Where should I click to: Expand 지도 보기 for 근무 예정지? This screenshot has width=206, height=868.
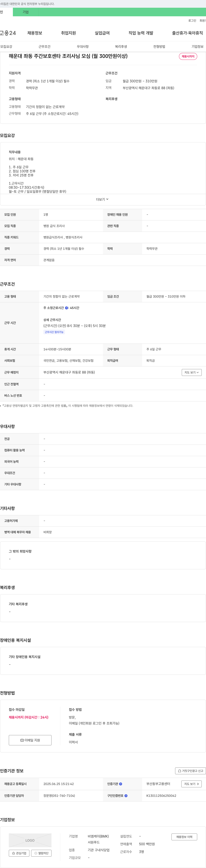(x=191, y=373)
